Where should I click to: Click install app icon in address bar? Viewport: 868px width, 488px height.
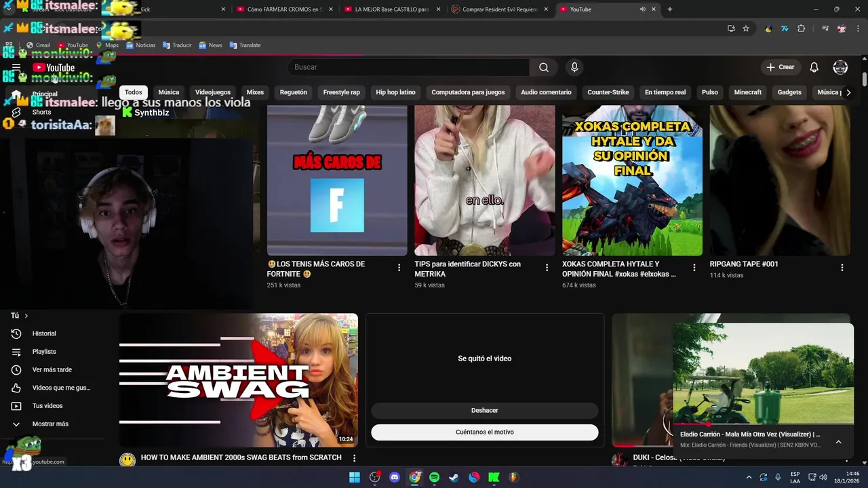pyautogui.click(x=731, y=28)
